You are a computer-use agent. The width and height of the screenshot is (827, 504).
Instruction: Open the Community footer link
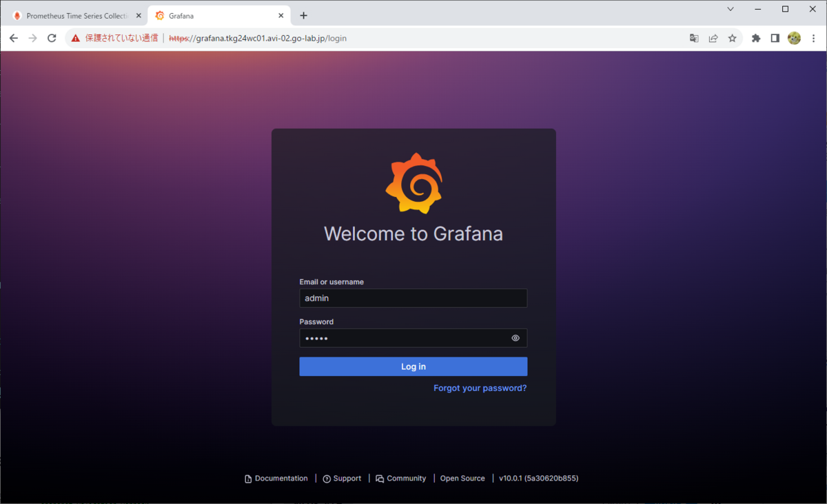[x=401, y=479]
